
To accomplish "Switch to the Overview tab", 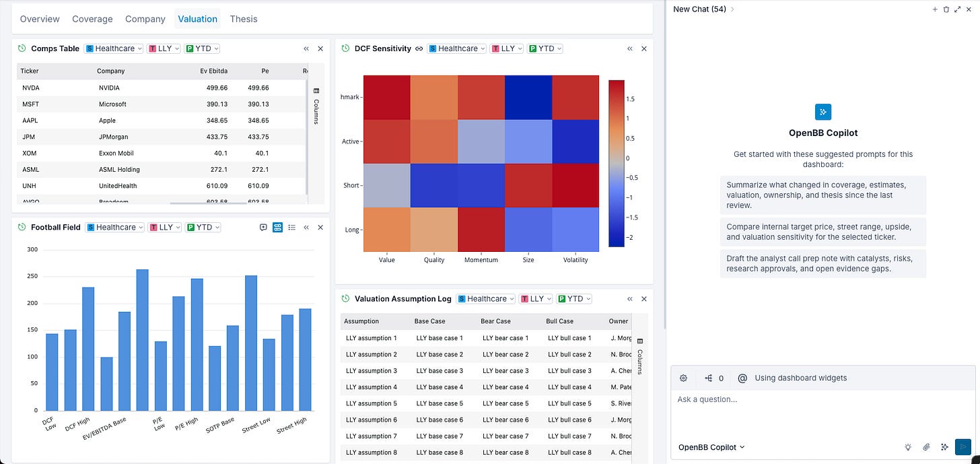I will coord(40,19).
